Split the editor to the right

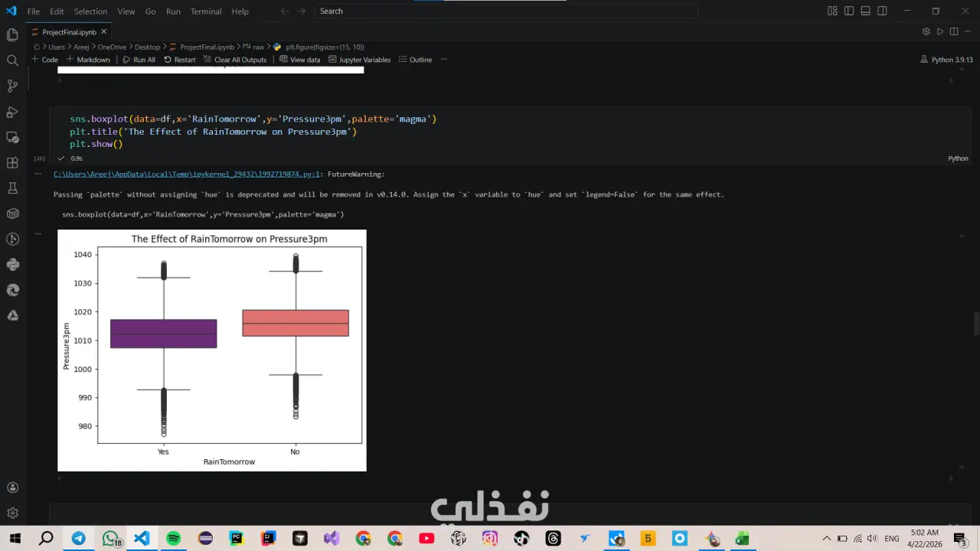tap(954, 31)
